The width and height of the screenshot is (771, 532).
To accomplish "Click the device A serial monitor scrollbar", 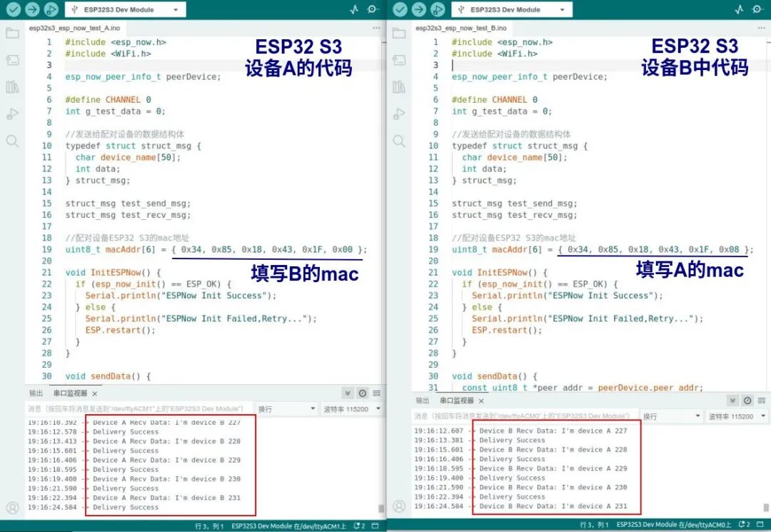I will pos(381,508).
